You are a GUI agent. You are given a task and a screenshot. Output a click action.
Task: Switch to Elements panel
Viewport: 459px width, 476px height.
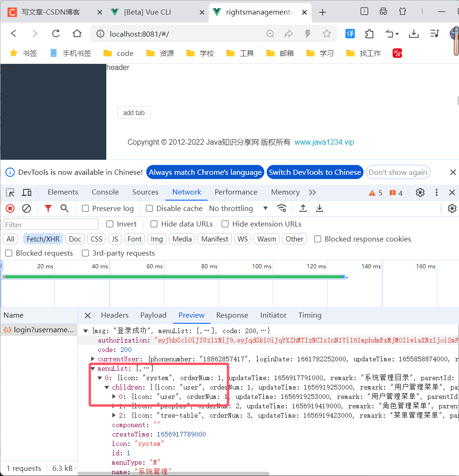tap(63, 192)
